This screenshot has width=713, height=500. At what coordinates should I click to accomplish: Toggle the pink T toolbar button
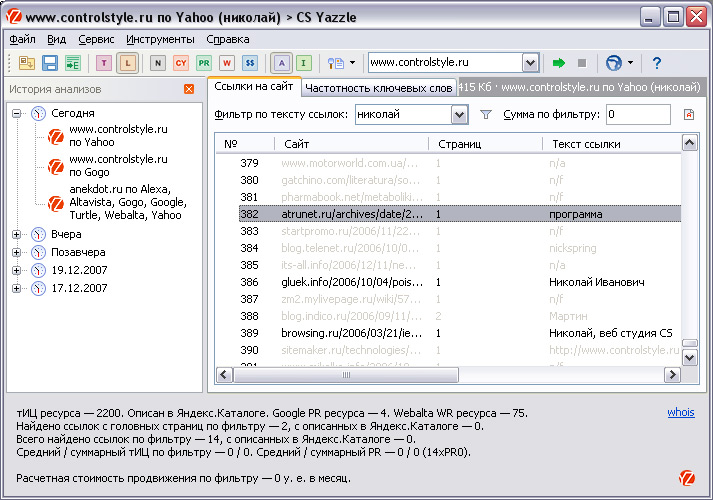click(104, 63)
